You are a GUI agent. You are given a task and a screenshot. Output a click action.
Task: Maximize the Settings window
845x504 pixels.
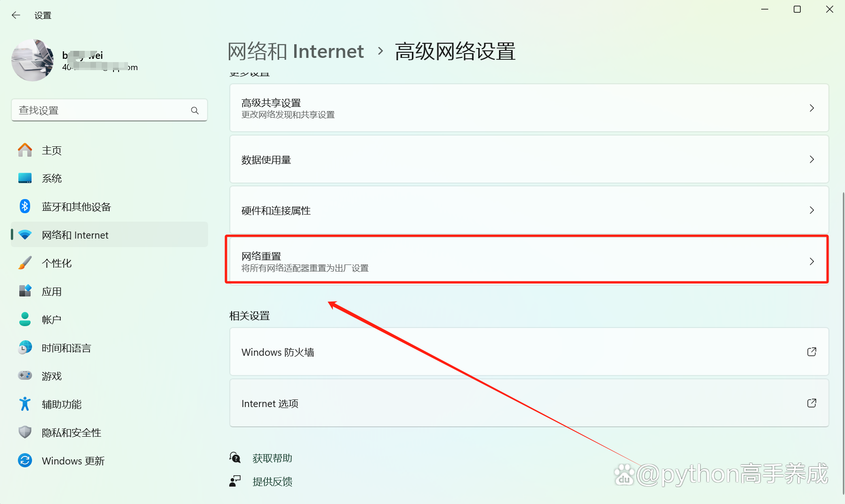tap(797, 9)
